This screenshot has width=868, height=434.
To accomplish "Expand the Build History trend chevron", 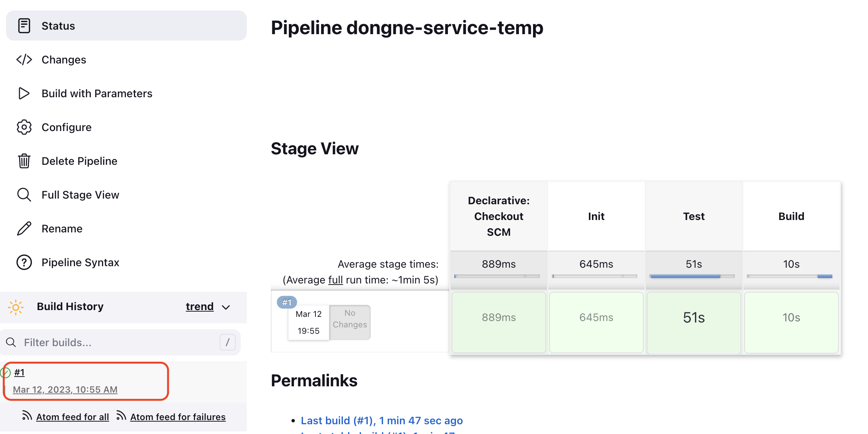I will point(226,307).
